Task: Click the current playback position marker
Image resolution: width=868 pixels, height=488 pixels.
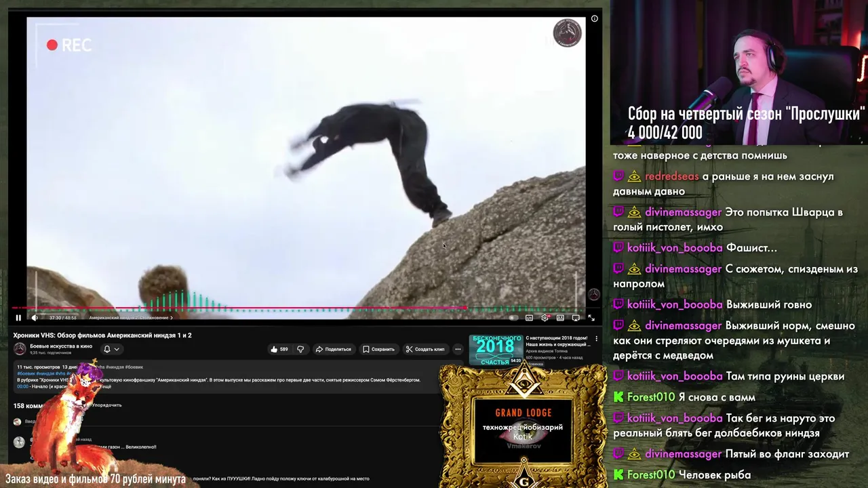Action: coord(465,308)
